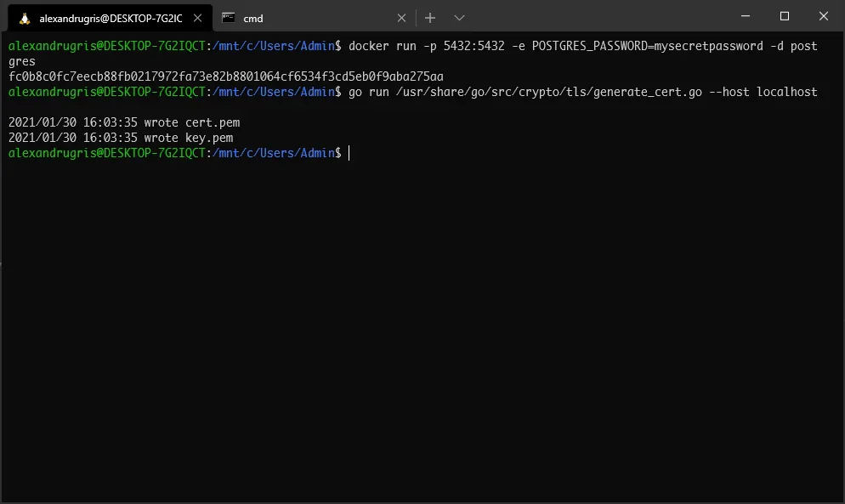Click the Linux penguin tab icon
Screen dimensions: 845x504
(x=25, y=19)
